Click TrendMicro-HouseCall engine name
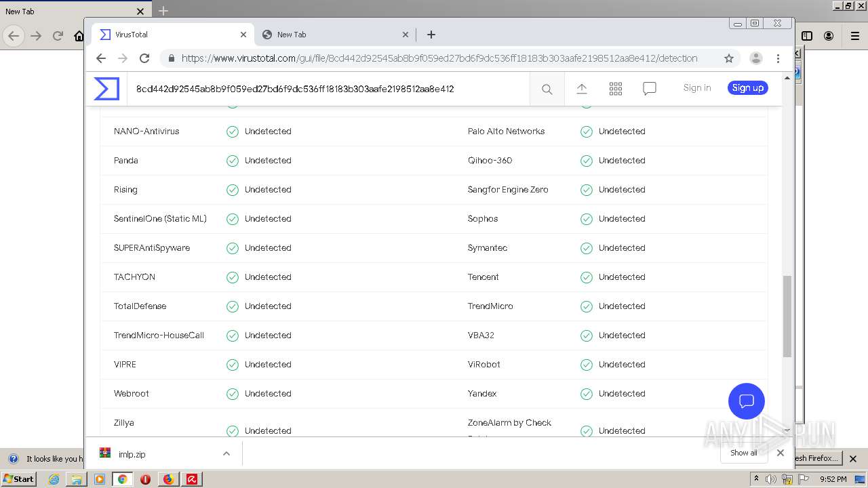The height and width of the screenshot is (488, 868). (159, 335)
